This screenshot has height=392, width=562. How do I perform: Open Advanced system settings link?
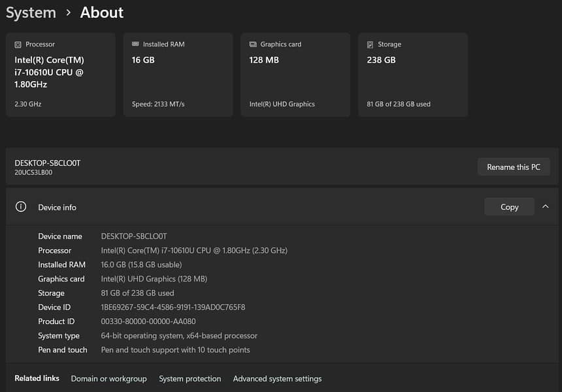pyautogui.click(x=277, y=379)
